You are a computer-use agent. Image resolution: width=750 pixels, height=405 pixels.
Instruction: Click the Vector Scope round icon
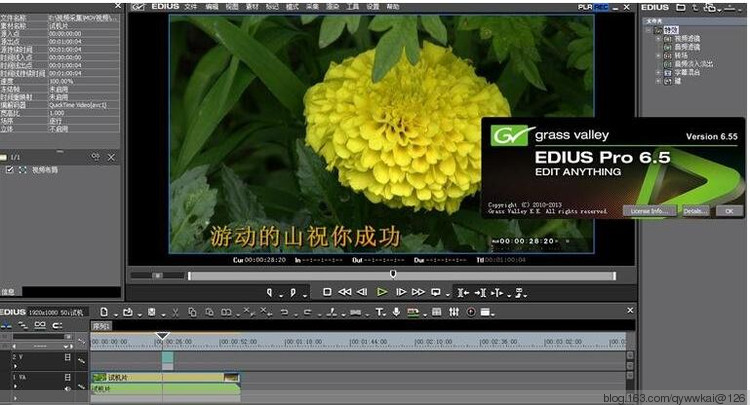point(471,312)
